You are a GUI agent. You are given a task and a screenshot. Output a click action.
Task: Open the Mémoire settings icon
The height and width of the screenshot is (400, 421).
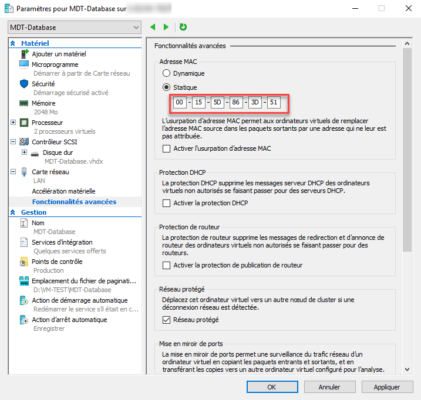click(x=24, y=103)
